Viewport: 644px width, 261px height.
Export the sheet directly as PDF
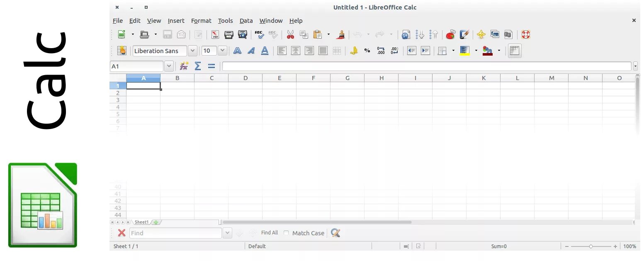click(x=215, y=34)
